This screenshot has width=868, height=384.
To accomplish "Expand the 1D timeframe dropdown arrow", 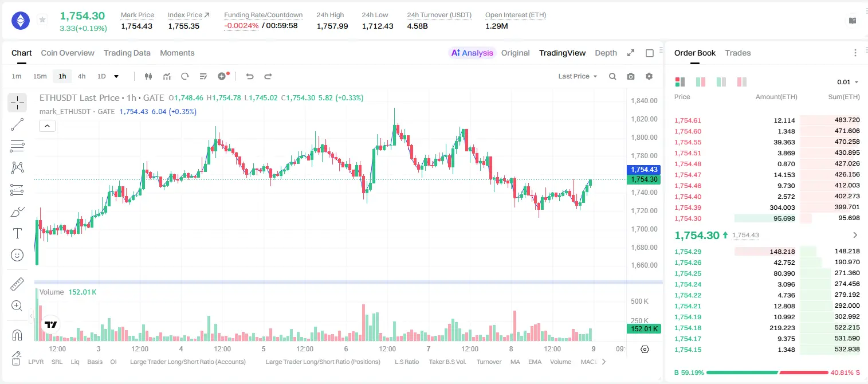I will (116, 76).
